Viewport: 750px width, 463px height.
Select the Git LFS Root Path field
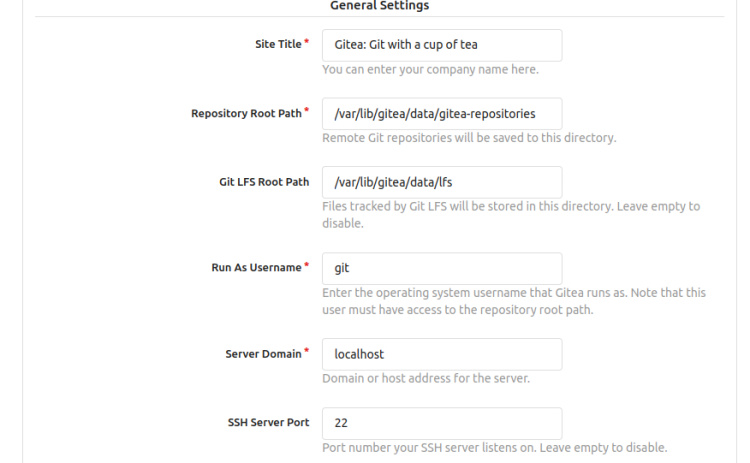click(441, 182)
